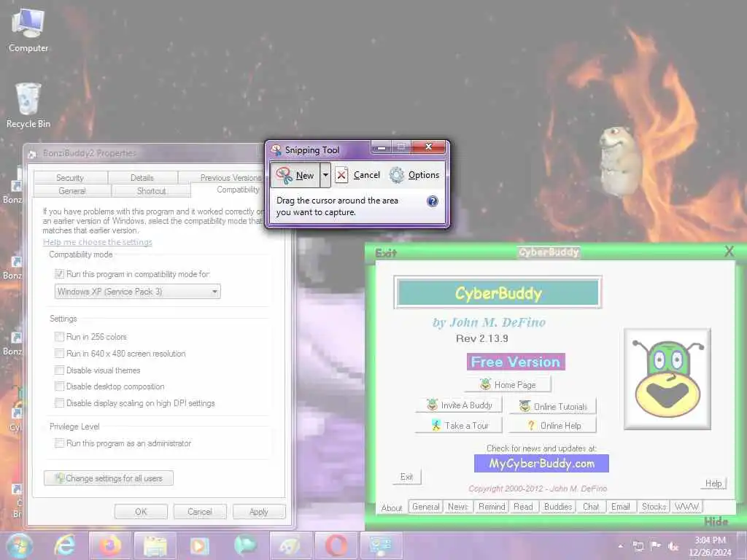Open the Email tab in CyberBuddy
This screenshot has height=560, width=747.
(x=621, y=507)
